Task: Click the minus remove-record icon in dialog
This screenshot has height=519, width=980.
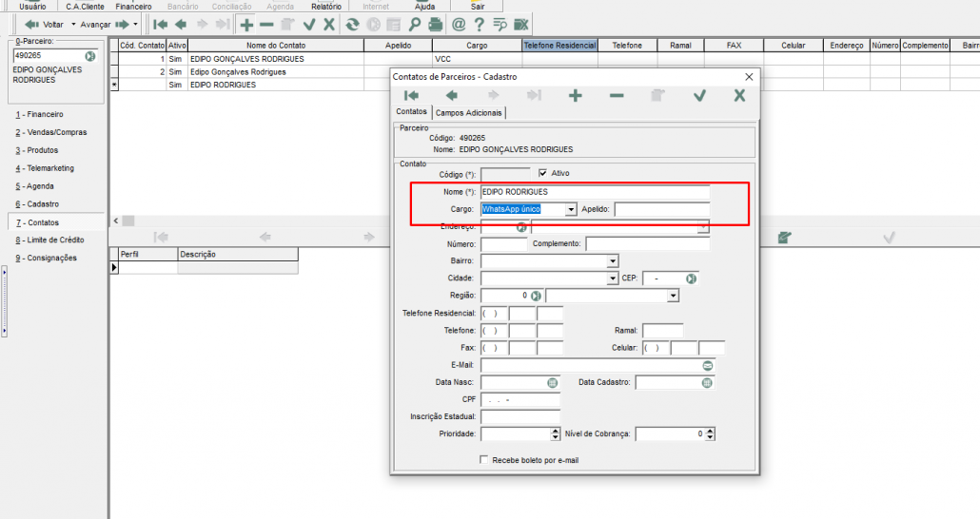Action: pyautogui.click(x=617, y=96)
